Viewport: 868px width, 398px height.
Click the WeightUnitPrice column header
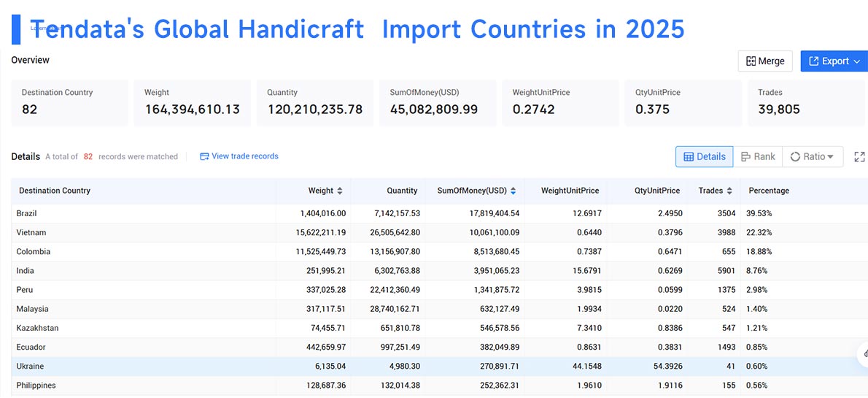coord(570,191)
